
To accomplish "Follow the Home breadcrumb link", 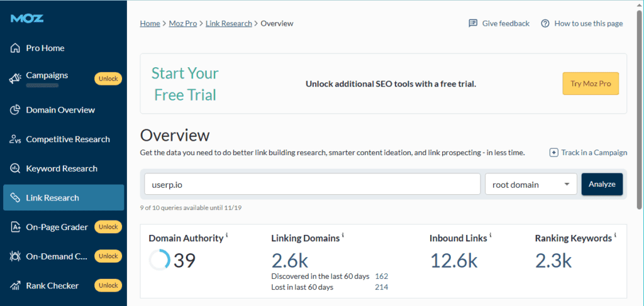I will point(150,23).
